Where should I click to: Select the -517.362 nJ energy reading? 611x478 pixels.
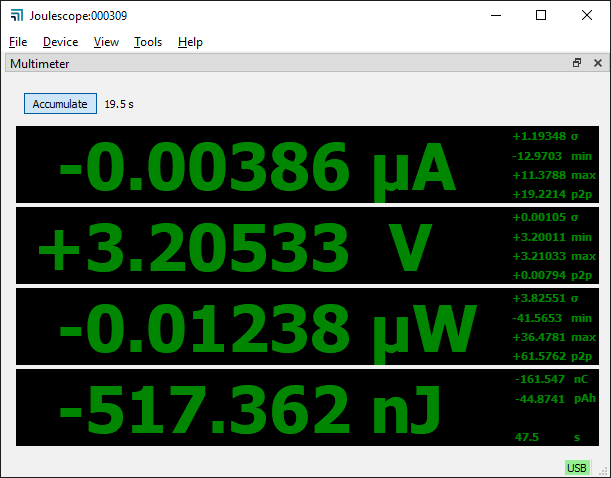coord(249,409)
